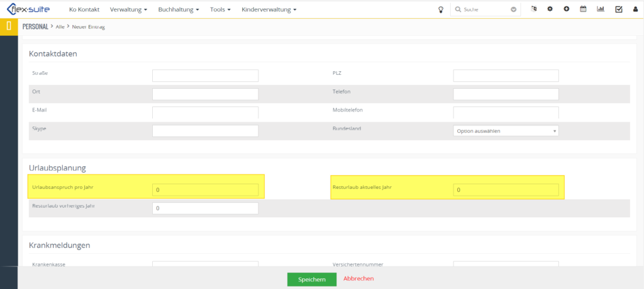Open the calendar icon in the header
The width and height of the screenshot is (644, 289).
tap(583, 9)
